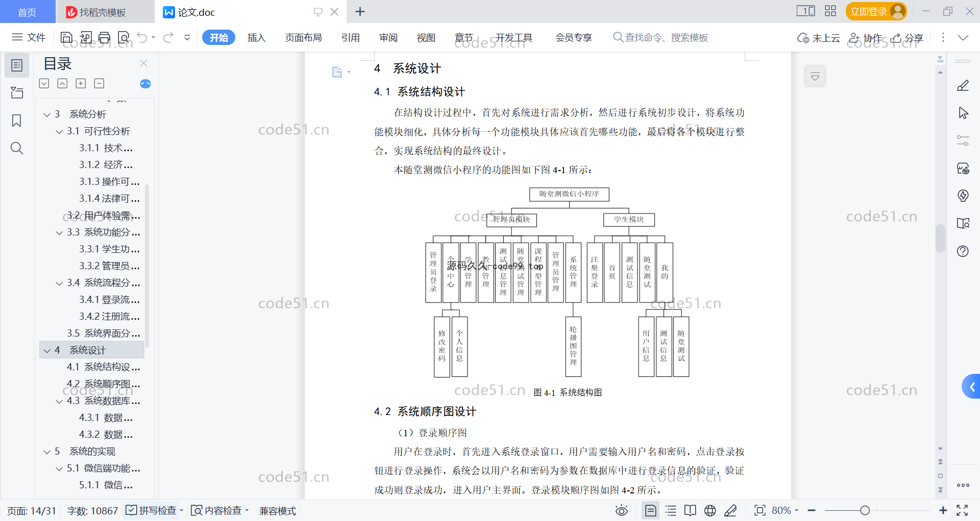The height and width of the screenshot is (521, 980).
Task: Collapse the '3.1 可行性分析' outline node
Action: coord(59,131)
